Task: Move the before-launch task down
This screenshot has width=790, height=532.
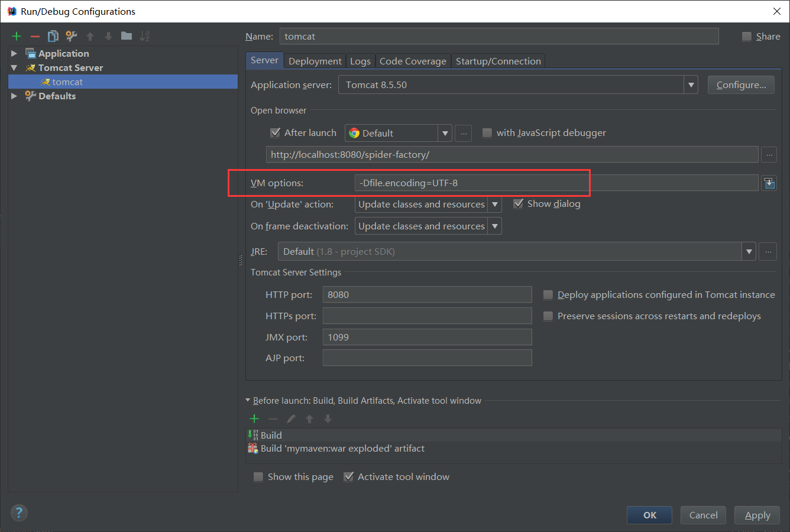Action: (328, 419)
